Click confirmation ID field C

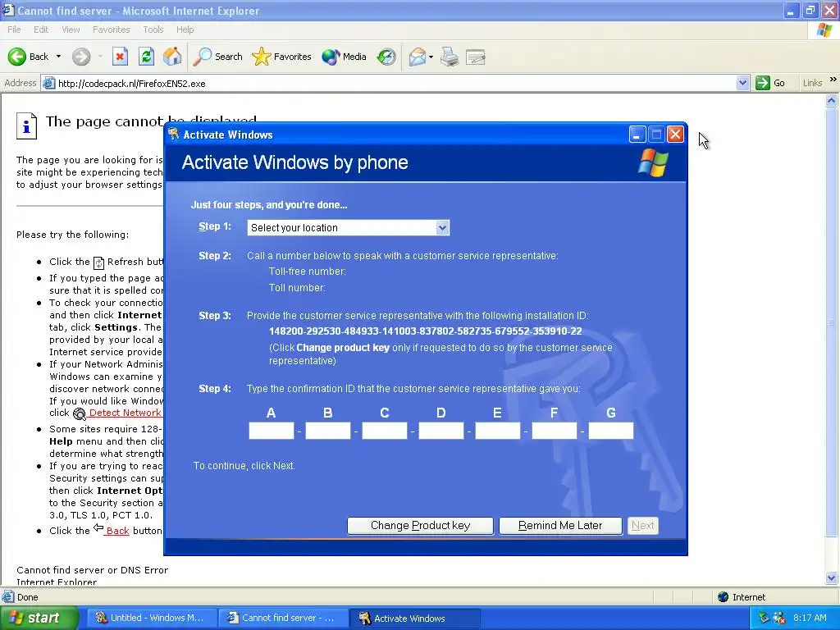[x=385, y=431]
